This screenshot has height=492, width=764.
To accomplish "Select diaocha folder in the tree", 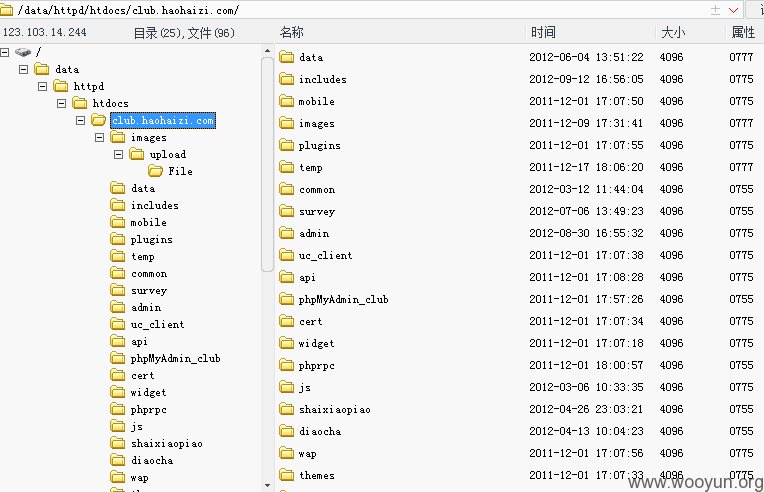I will (x=152, y=460).
